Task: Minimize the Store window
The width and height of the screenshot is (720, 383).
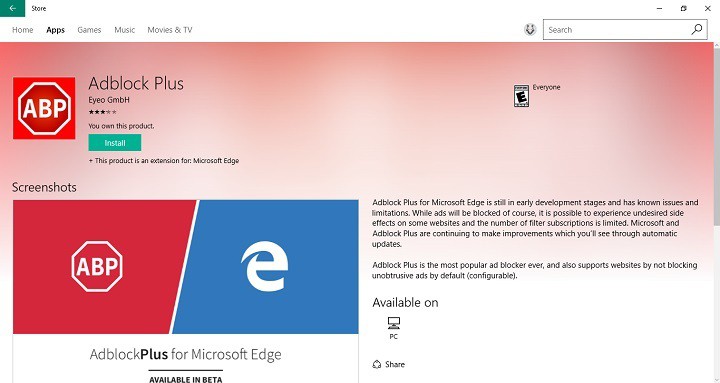Action: coord(659,8)
